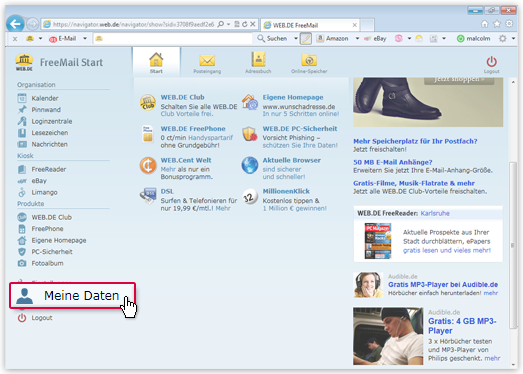
Task: Click the WEB.DE FreePhone SIM card icon
Action: [147, 134]
